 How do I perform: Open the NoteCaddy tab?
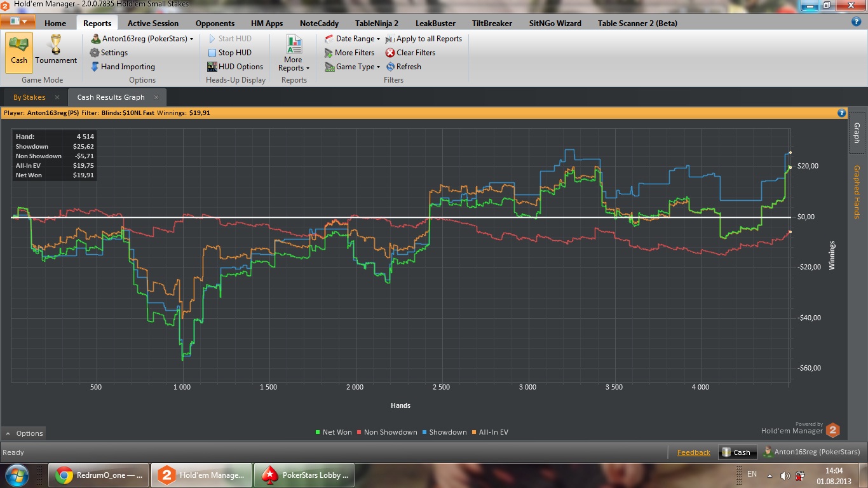(319, 23)
